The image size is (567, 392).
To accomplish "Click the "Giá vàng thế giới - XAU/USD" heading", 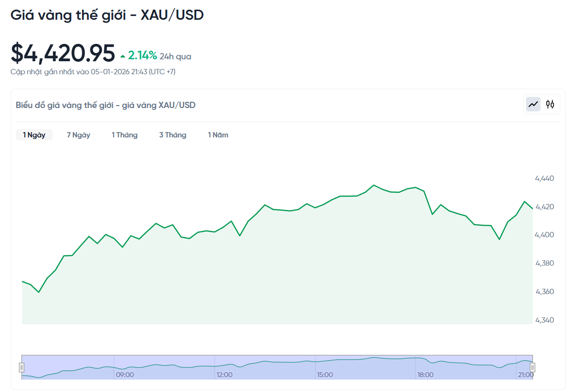I will tap(107, 15).
